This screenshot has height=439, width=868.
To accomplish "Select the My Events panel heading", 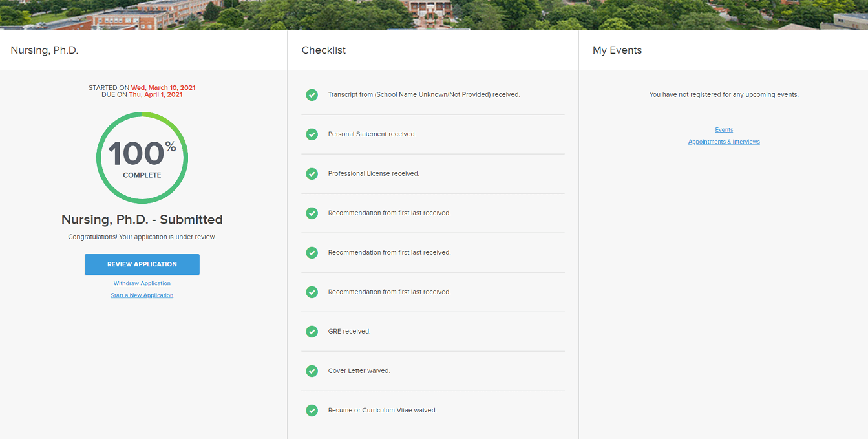I will (x=617, y=50).
